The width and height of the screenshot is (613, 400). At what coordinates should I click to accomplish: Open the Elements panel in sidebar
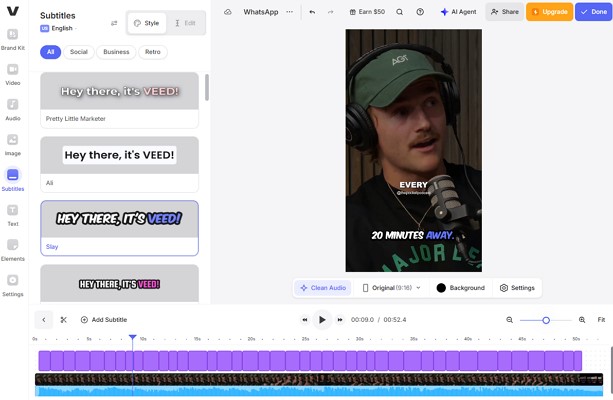click(x=13, y=250)
